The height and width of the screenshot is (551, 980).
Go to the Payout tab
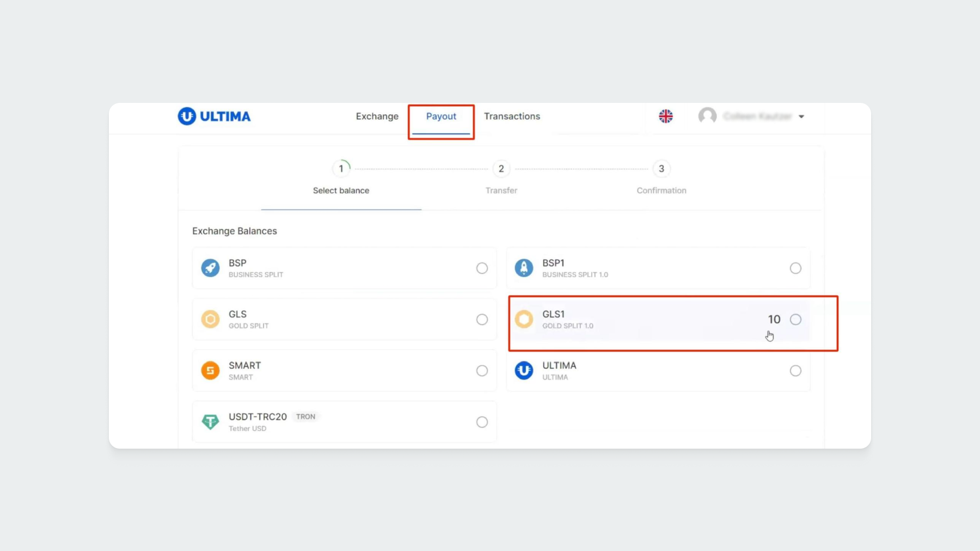[441, 116]
